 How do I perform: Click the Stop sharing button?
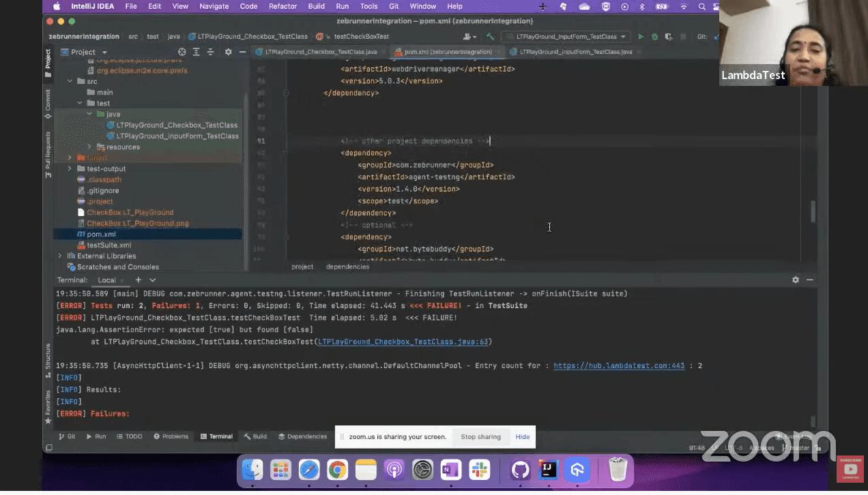pos(480,437)
